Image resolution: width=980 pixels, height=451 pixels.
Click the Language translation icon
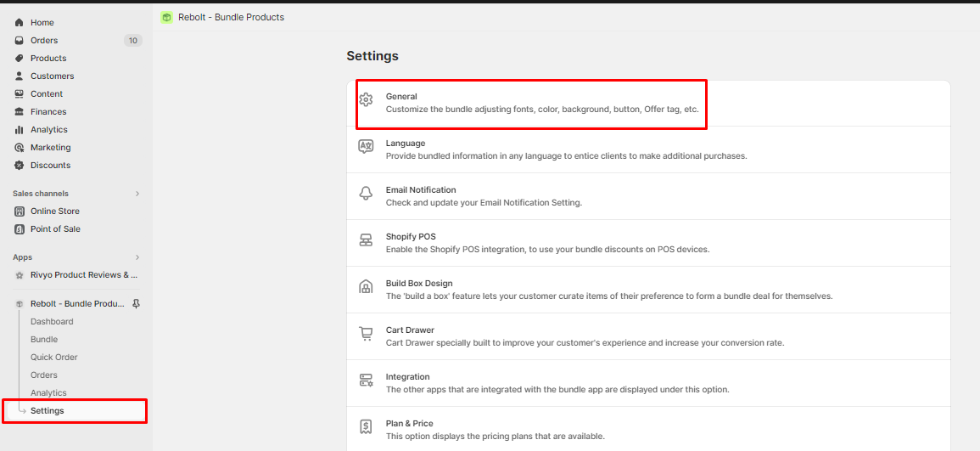[x=367, y=146]
